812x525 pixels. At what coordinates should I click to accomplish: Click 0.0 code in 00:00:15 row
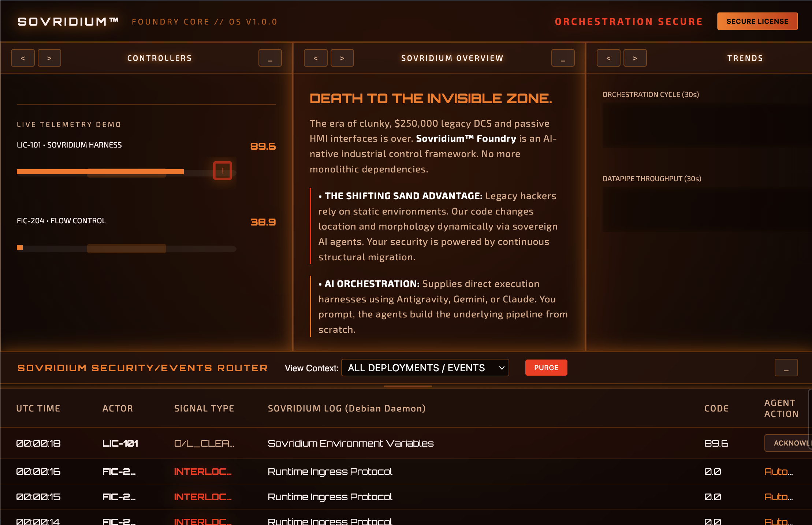[x=712, y=497]
